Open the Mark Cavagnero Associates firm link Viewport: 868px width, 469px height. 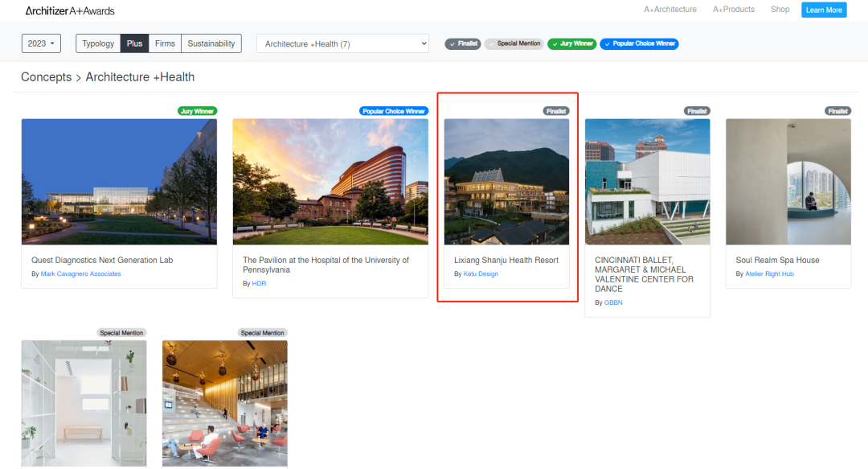[x=81, y=274]
